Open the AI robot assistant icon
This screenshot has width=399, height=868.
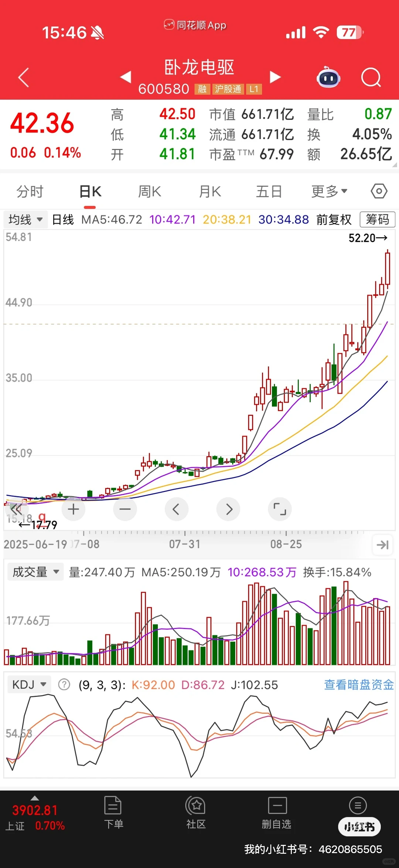(328, 77)
